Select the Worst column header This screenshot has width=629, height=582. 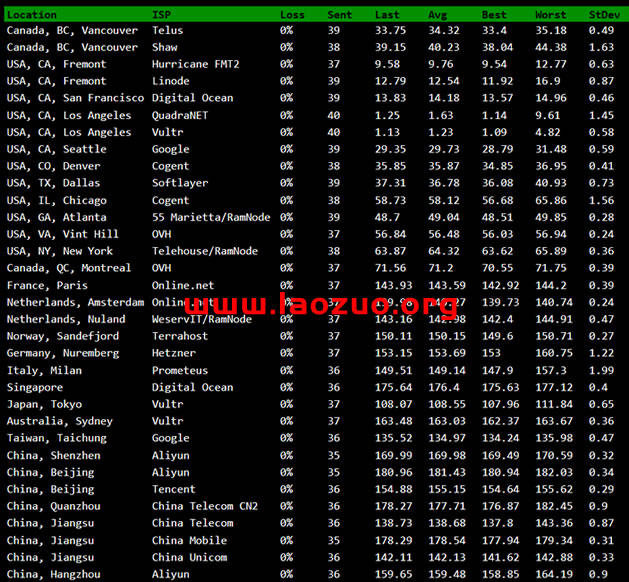[550, 15]
